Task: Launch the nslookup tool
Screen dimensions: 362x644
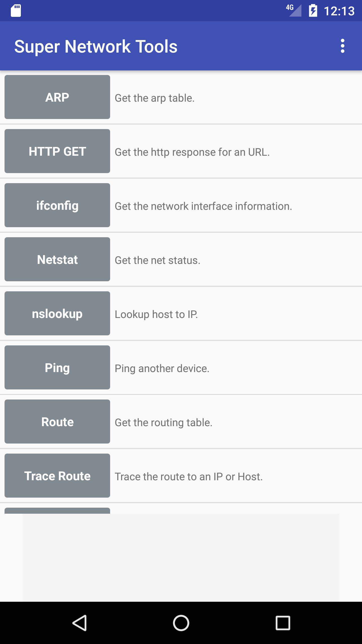Action: (57, 313)
